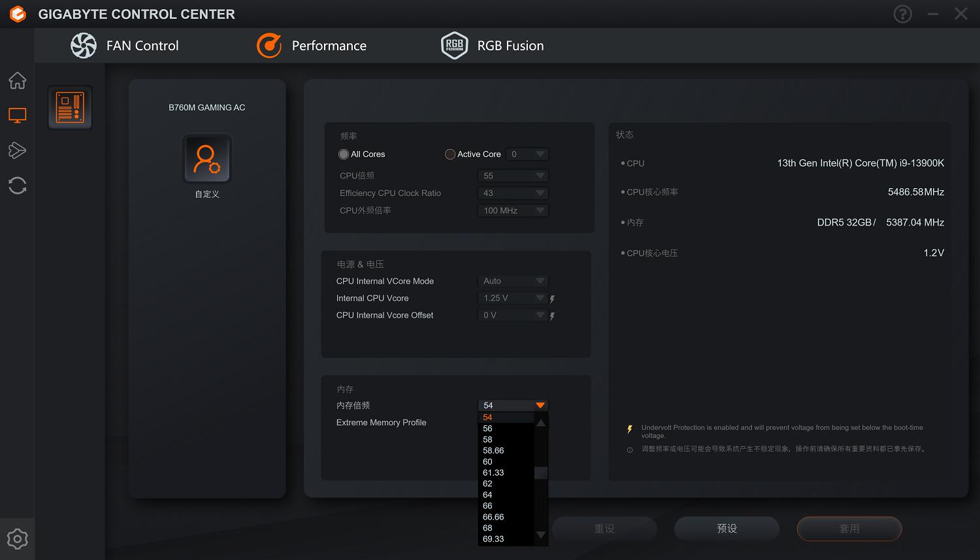Select the All Cores radio button
Screen dimensions: 980x560
(x=344, y=154)
